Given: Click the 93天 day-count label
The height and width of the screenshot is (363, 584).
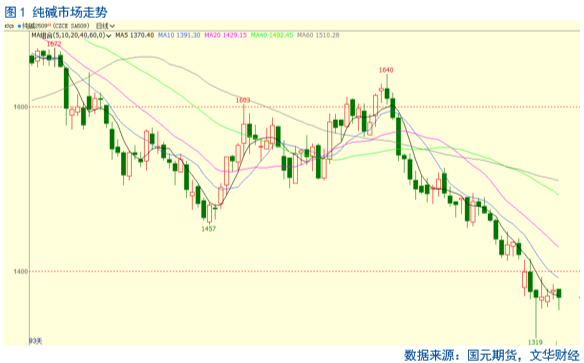Looking at the screenshot, I should 36,341.
